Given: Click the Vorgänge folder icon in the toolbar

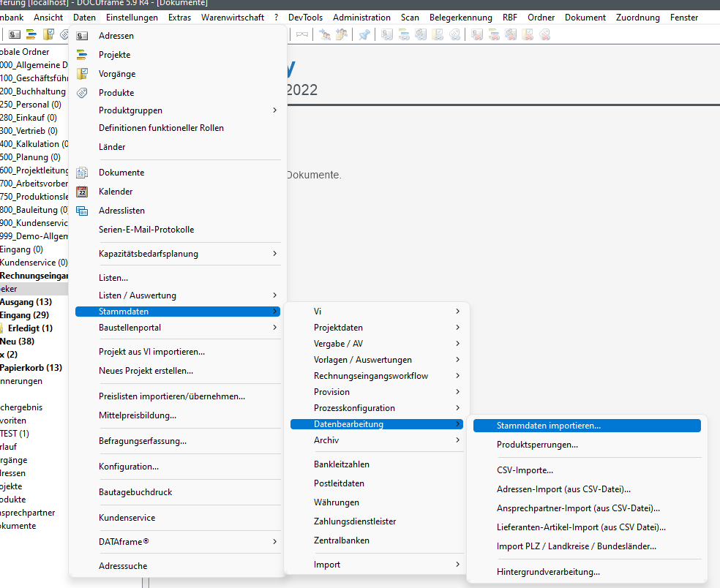Looking at the screenshot, I should coord(48,34).
